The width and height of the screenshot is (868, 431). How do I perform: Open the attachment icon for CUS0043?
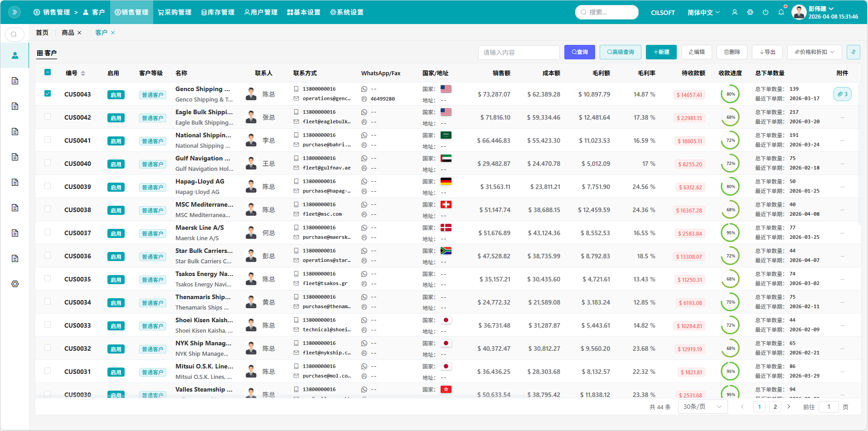pyautogui.click(x=842, y=94)
